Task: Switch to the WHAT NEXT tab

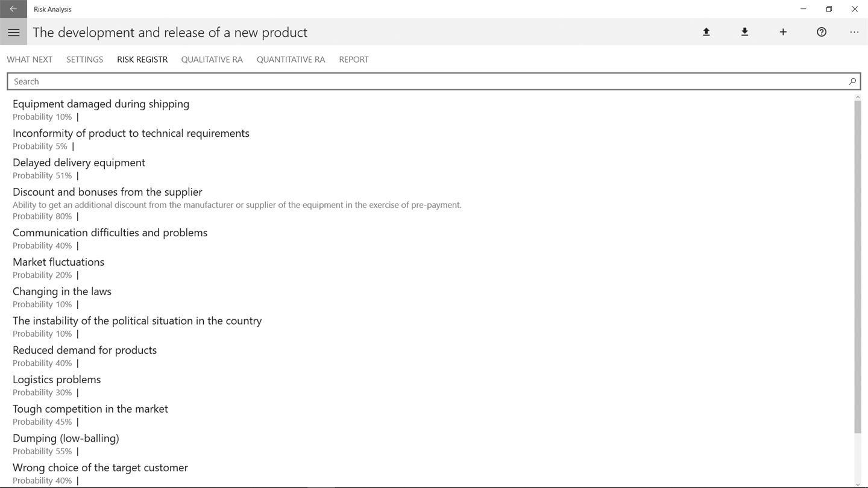Action: click(30, 60)
